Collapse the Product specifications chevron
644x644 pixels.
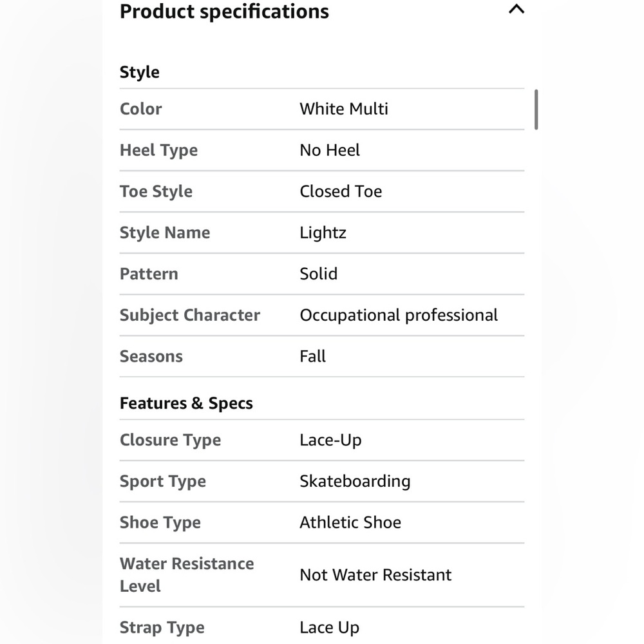click(x=516, y=9)
